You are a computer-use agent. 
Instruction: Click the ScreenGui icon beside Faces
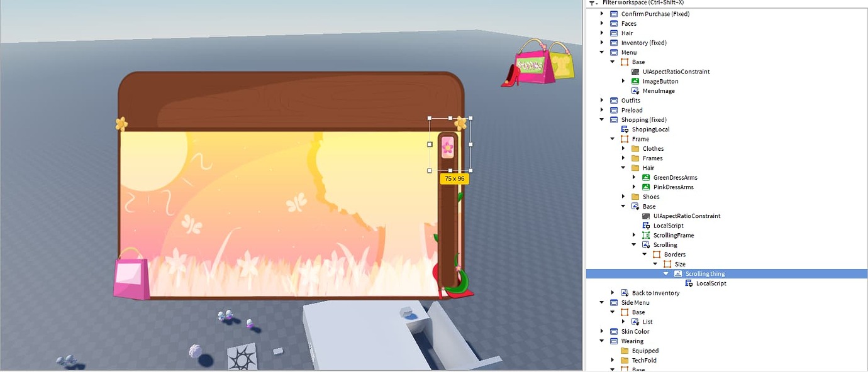614,23
